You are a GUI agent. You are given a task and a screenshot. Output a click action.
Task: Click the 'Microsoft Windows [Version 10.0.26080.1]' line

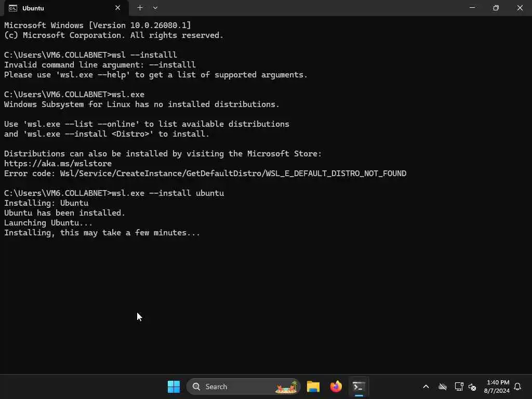pyautogui.click(x=97, y=25)
